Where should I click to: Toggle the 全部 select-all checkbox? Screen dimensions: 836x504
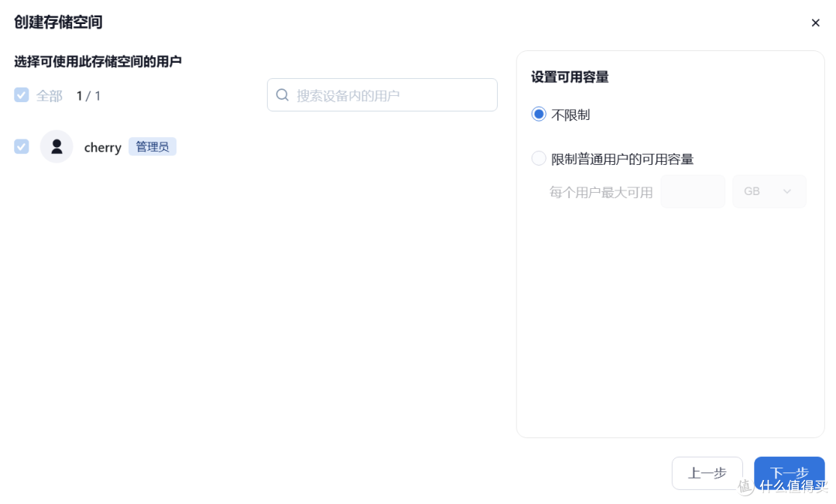pos(21,94)
